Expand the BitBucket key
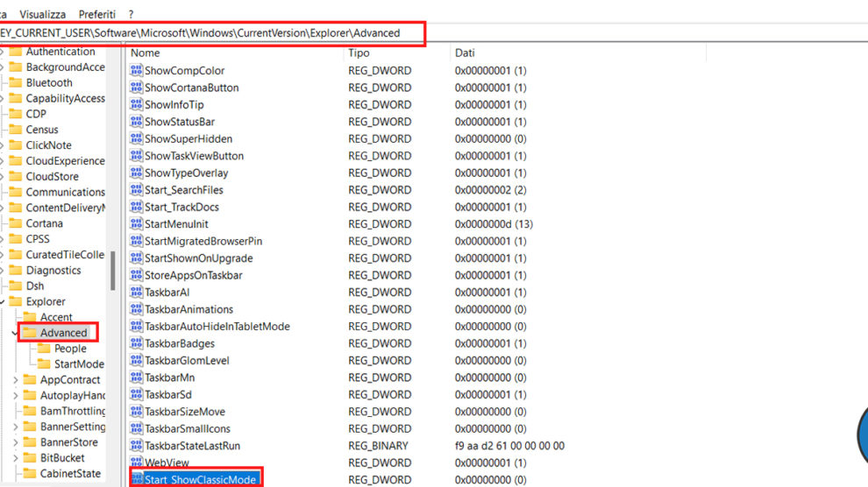 click(x=16, y=458)
